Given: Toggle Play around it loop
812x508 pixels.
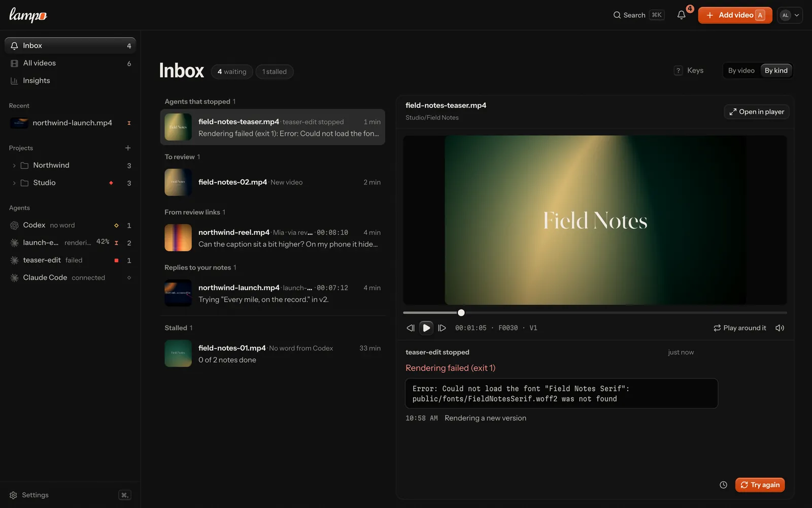Looking at the screenshot, I should tap(740, 328).
